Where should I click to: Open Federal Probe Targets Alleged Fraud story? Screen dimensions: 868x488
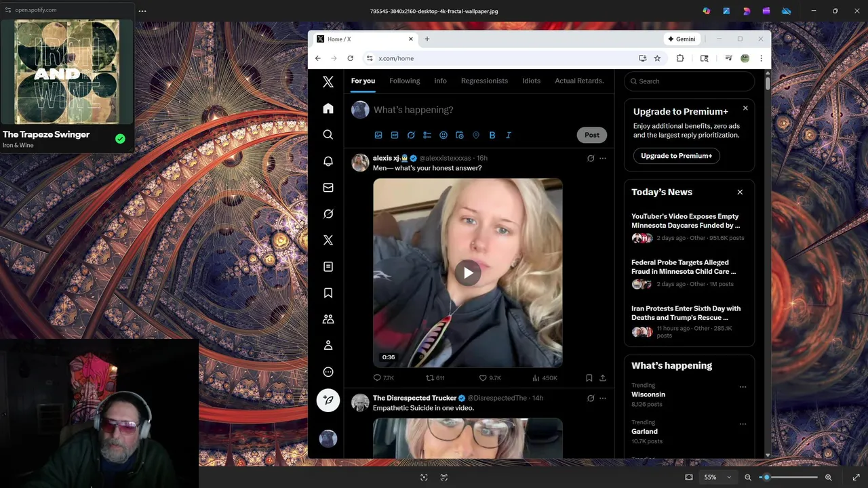[x=684, y=267]
